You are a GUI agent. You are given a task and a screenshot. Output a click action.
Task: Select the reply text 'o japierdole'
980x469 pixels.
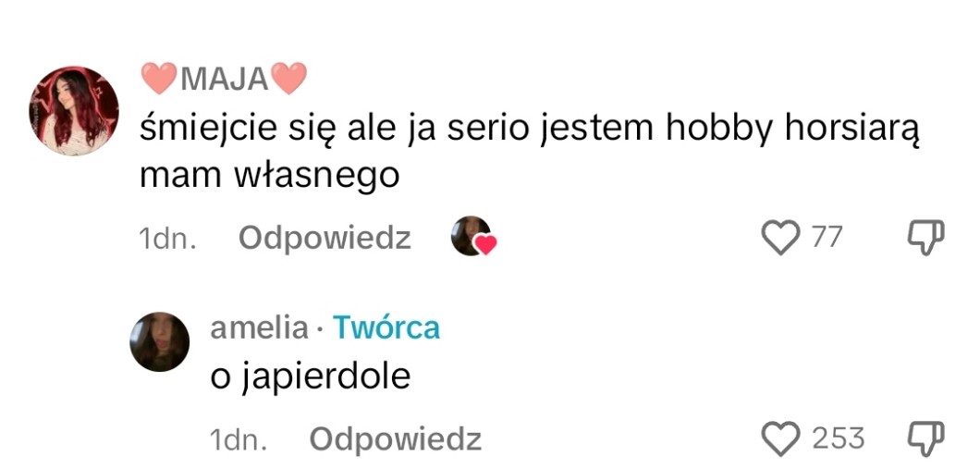pos(310,377)
